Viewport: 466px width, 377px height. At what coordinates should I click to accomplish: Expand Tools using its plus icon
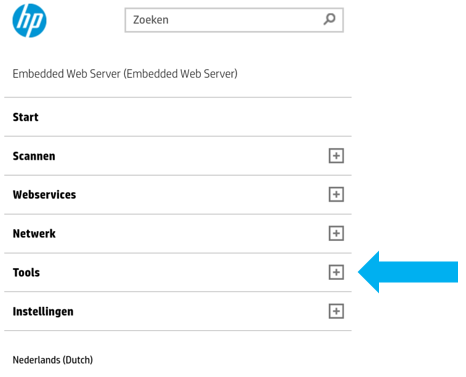[336, 272]
